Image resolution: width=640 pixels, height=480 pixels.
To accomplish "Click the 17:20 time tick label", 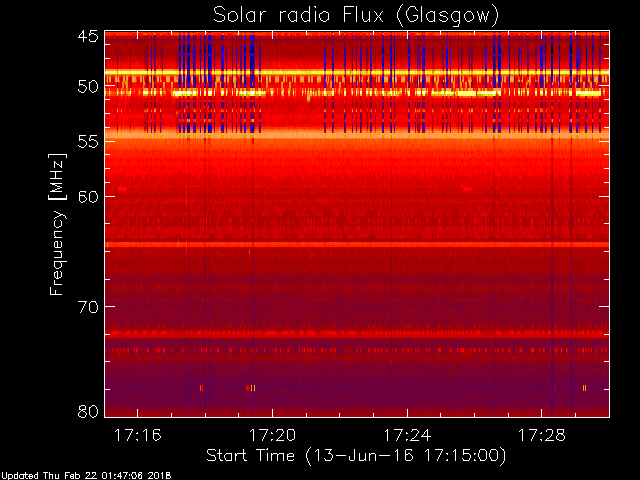I will tap(272, 435).
